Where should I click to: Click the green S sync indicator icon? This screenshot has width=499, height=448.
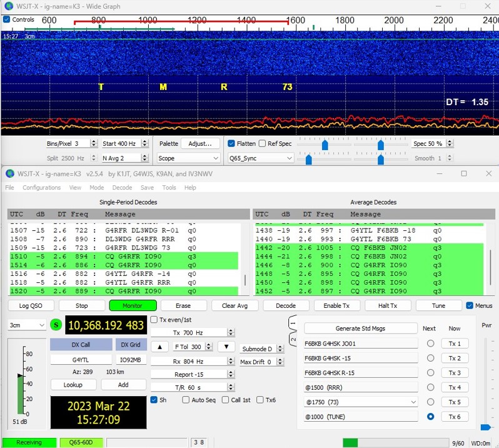[57, 325]
